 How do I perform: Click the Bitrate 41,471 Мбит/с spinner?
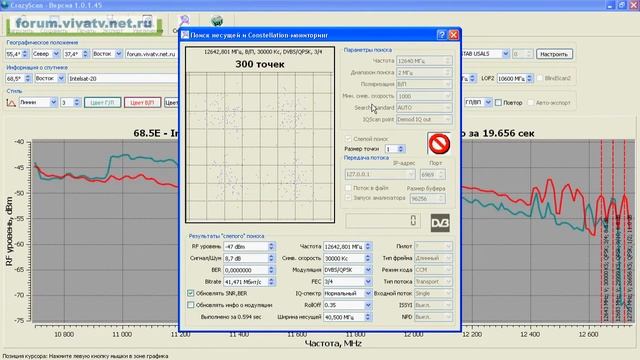(x=249, y=282)
